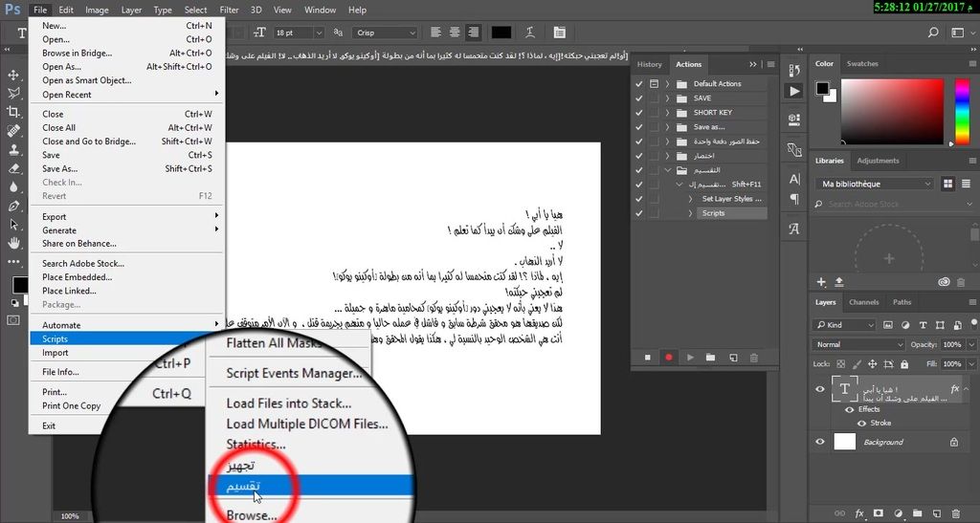Hide the Background layer eye icon
The width and height of the screenshot is (980, 523).
tap(820, 442)
